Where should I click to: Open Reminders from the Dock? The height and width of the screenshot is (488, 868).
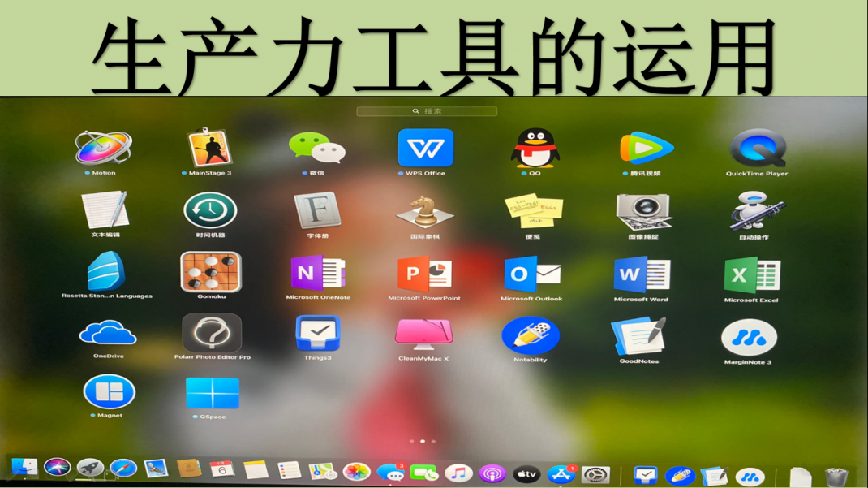[289, 471]
